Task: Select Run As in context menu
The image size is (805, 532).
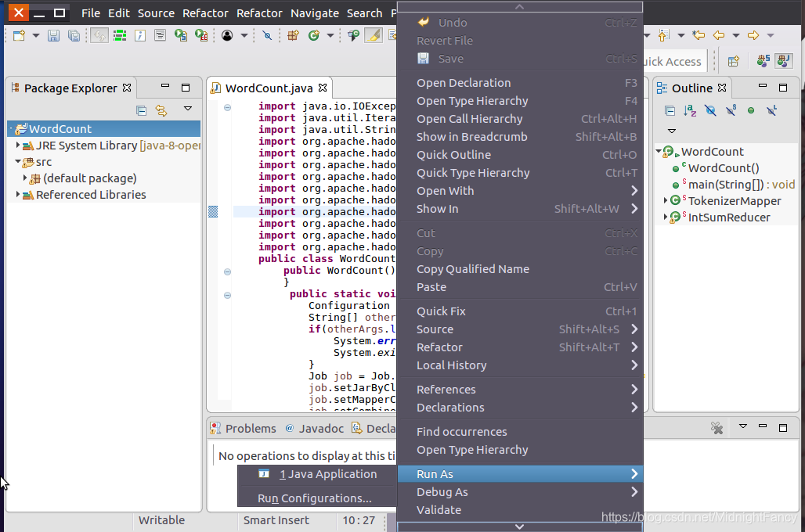Action: click(520, 473)
